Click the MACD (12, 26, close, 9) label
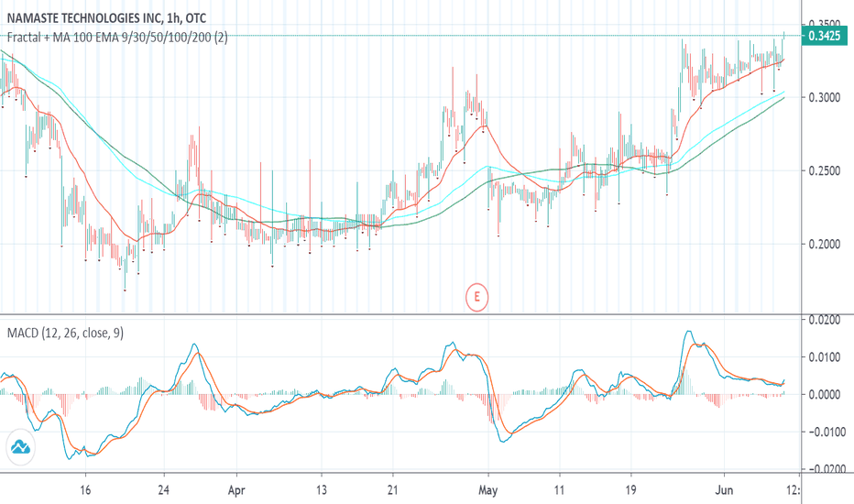Screen dimensions: 854x504 [65, 333]
